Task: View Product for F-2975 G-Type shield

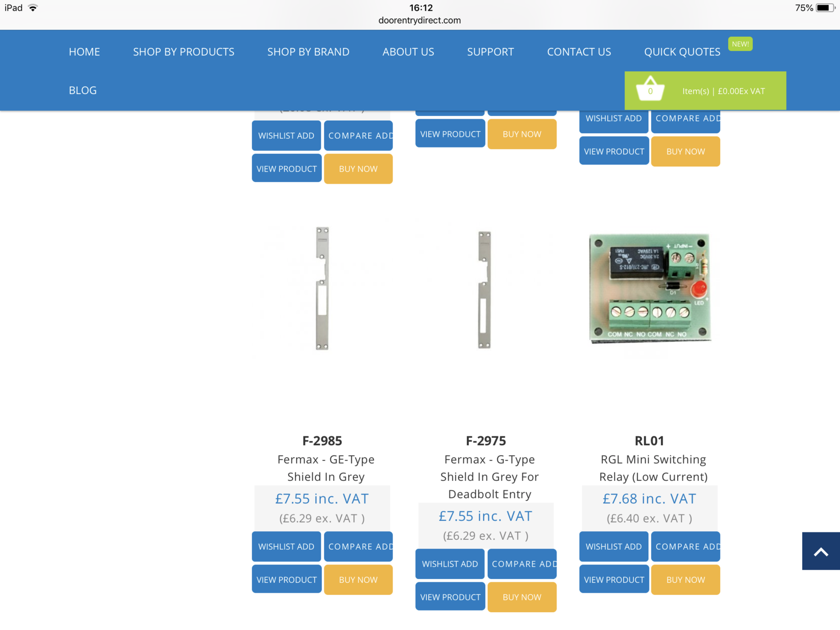Action: click(450, 597)
